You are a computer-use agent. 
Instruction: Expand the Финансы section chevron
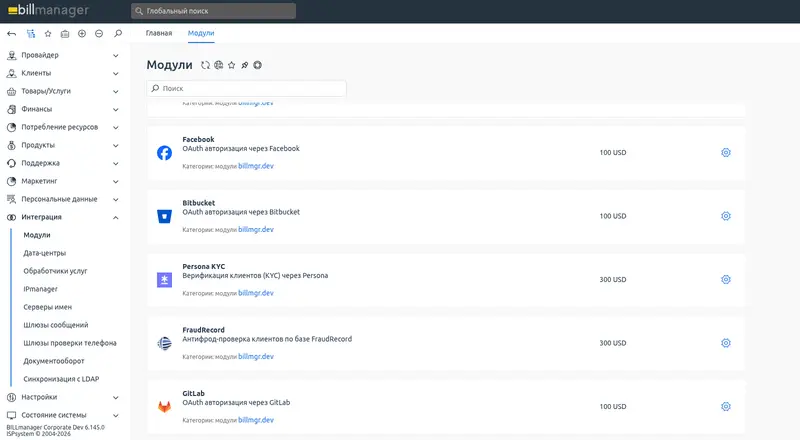[x=116, y=109]
